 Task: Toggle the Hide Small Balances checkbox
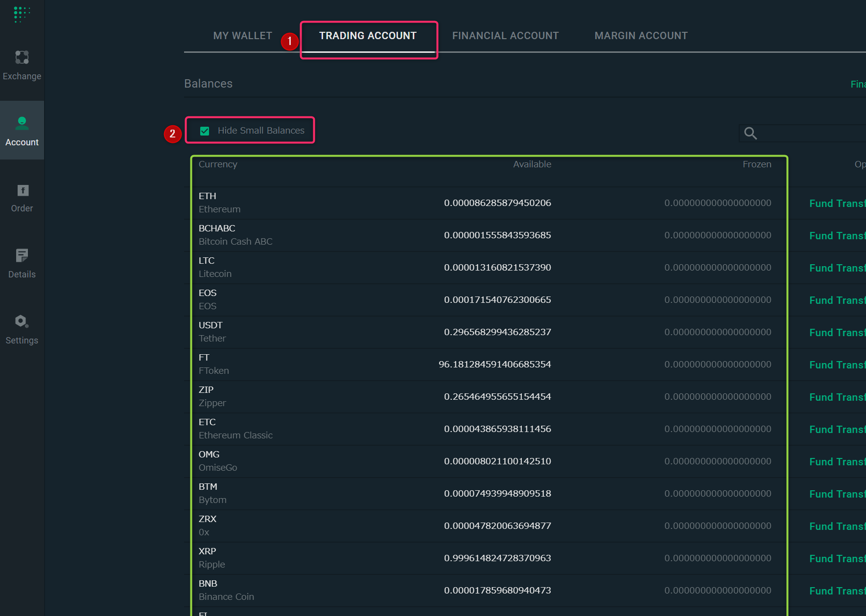(x=205, y=131)
